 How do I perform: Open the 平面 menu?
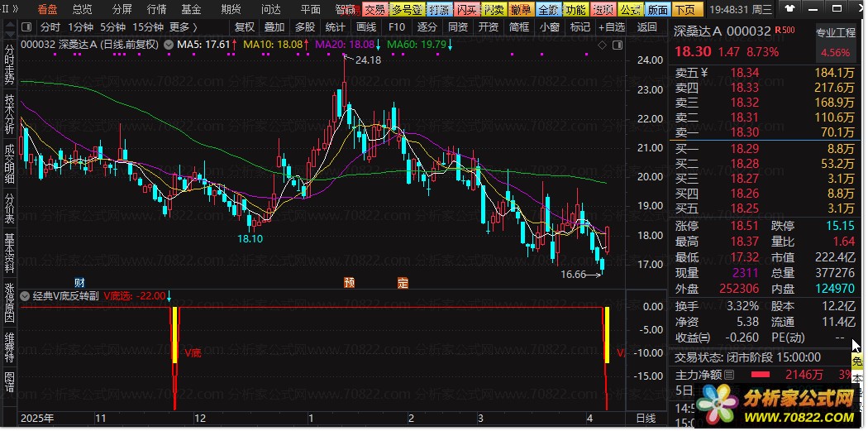(x=311, y=9)
